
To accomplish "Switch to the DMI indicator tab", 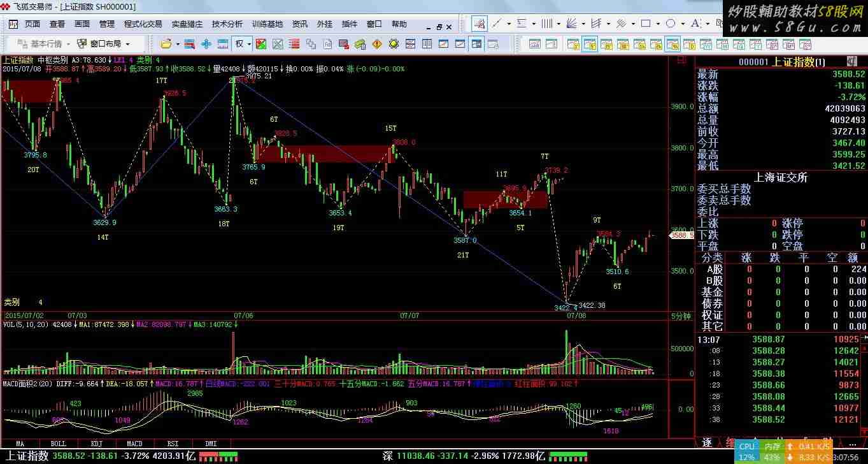I will point(211,443).
